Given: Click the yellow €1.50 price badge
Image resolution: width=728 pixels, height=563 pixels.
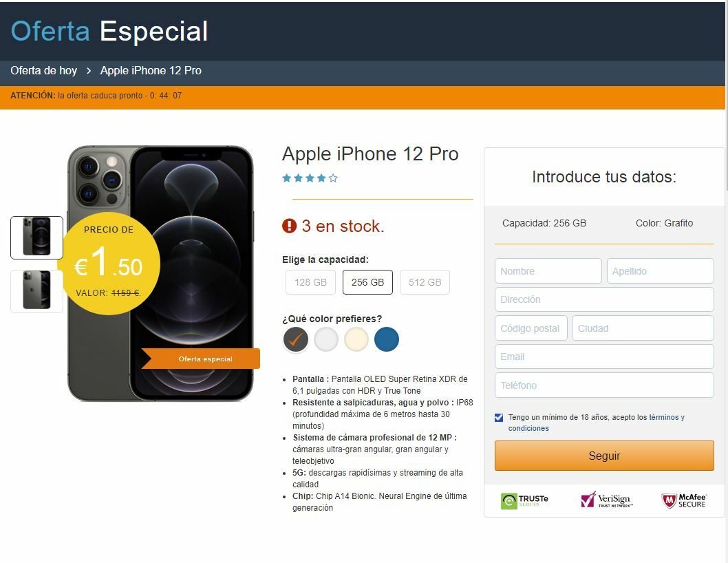Looking at the screenshot, I should click(x=109, y=264).
